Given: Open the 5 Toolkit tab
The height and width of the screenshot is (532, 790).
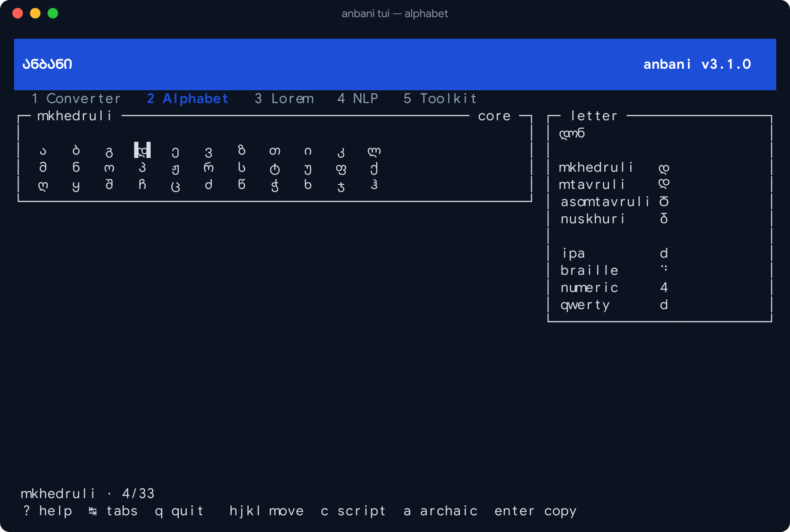Looking at the screenshot, I should [x=440, y=99].
